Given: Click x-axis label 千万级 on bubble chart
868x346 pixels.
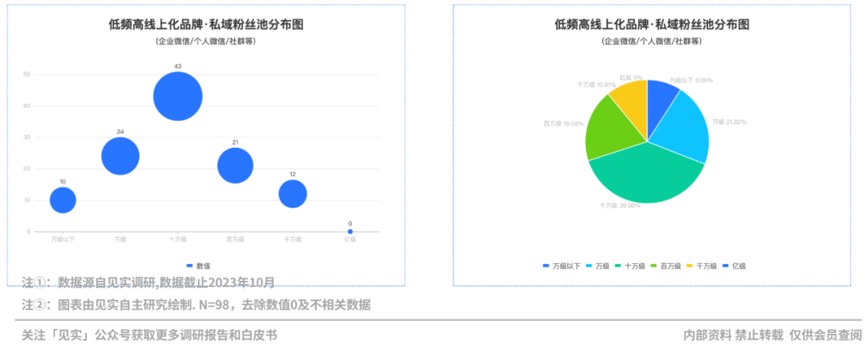Looking at the screenshot, I should 293,240.
